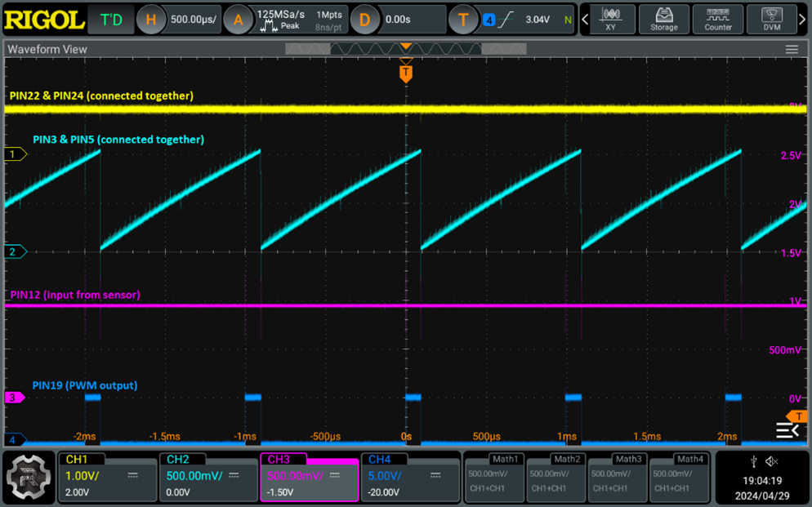
Task: Open the XY display mode
Action: click(x=610, y=19)
